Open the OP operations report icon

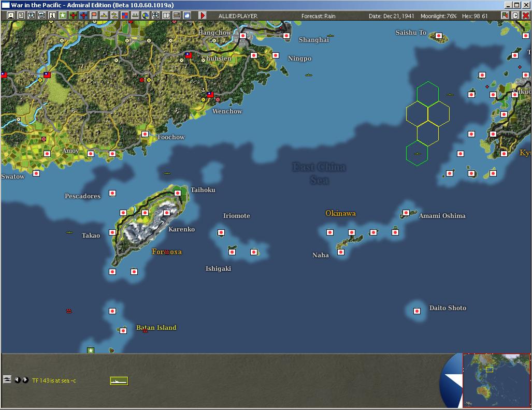coord(166,16)
